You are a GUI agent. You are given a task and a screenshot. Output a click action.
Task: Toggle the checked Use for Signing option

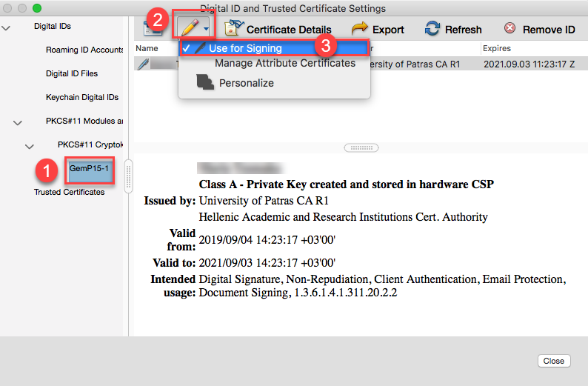[274, 48]
